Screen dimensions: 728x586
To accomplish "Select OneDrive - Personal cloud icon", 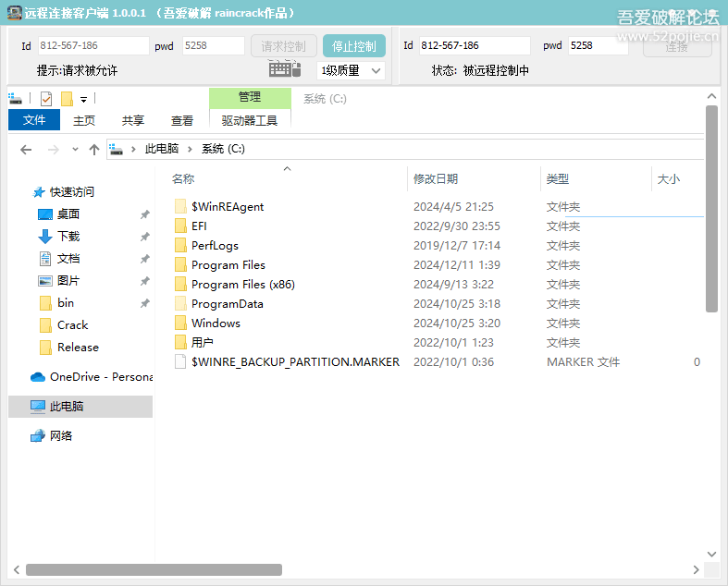I will [x=38, y=377].
